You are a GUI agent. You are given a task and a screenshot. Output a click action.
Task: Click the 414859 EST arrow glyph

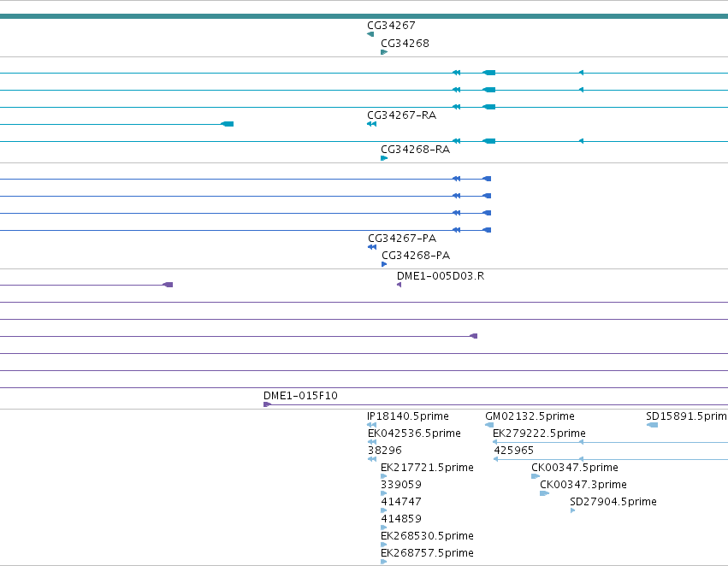tap(384, 528)
